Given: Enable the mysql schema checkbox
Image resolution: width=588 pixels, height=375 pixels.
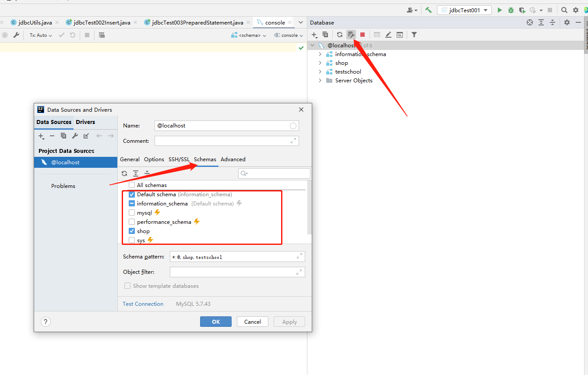Looking at the screenshot, I should [x=131, y=212].
